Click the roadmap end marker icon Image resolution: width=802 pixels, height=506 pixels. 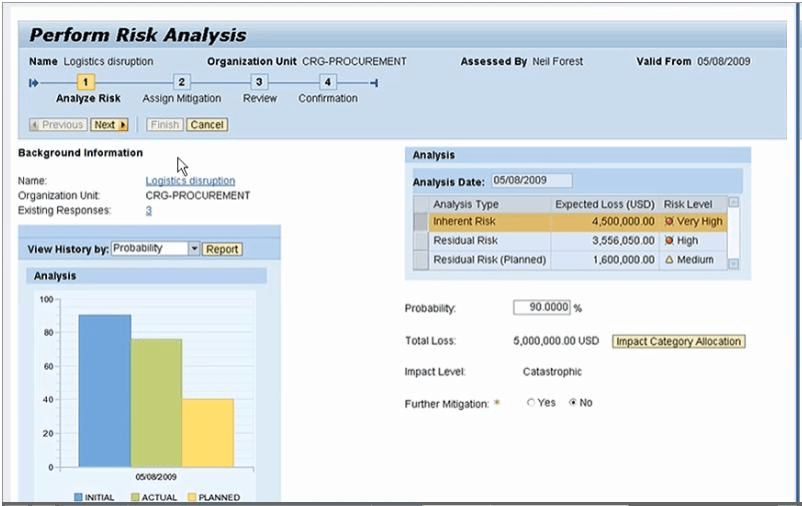point(373,83)
